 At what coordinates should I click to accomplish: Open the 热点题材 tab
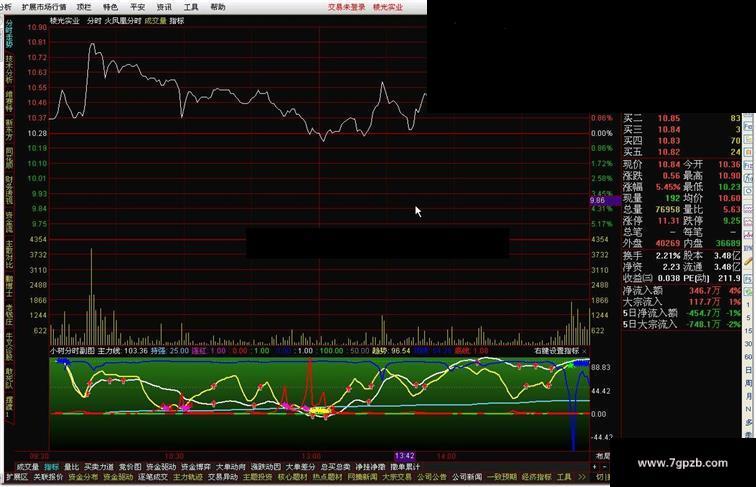(327, 477)
